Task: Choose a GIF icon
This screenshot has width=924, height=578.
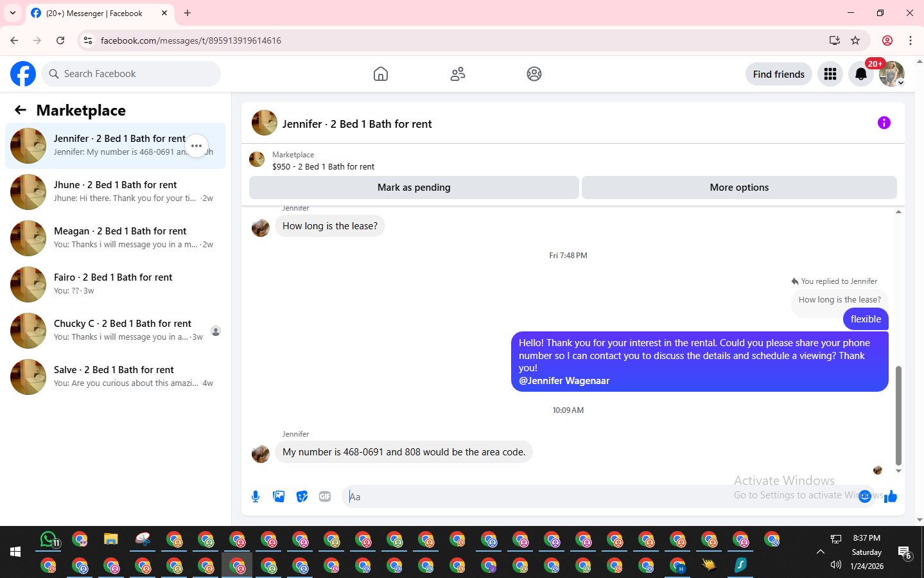Action: 325,496
